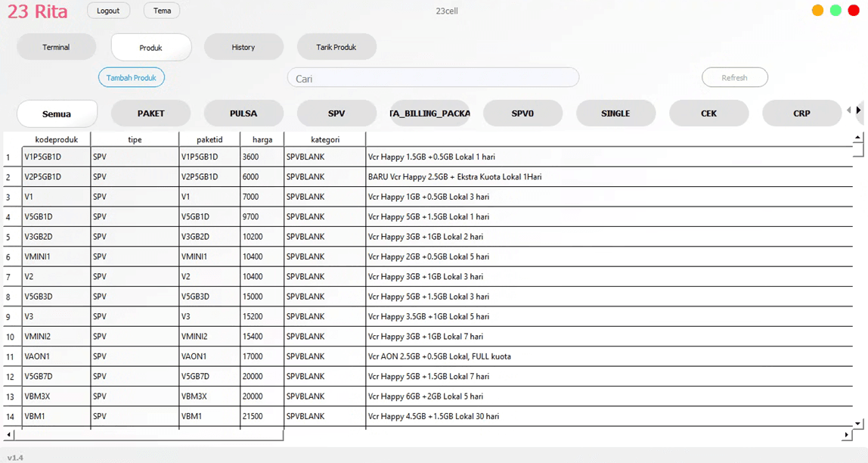Click the Tambah Produk button
Image resolution: width=868 pixels, height=463 pixels.
[x=131, y=77]
